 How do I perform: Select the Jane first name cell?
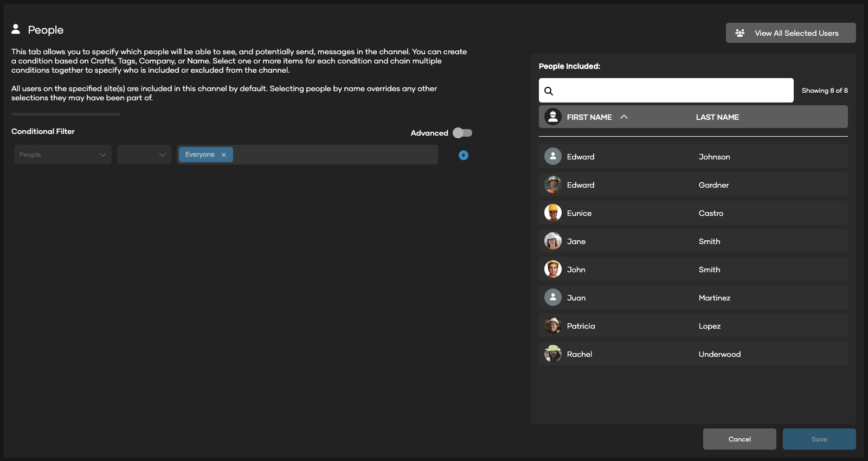point(576,241)
